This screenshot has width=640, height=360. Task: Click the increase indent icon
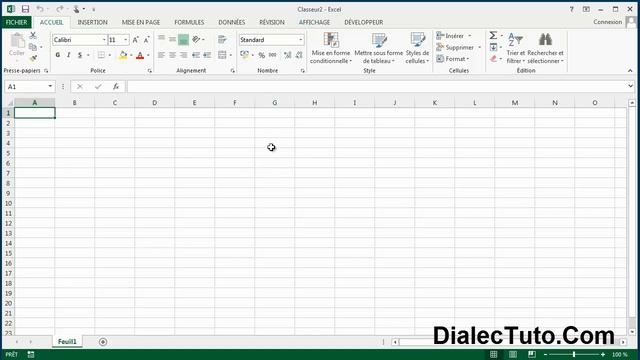point(207,55)
